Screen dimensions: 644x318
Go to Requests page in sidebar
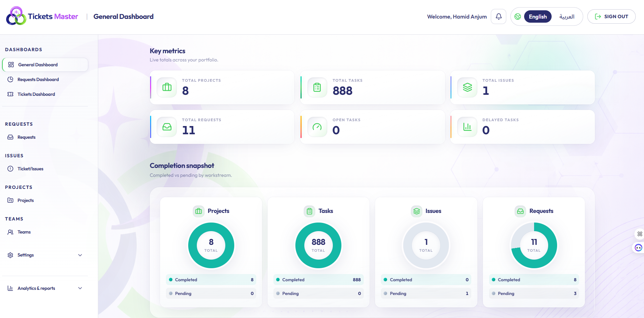coord(45,137)
